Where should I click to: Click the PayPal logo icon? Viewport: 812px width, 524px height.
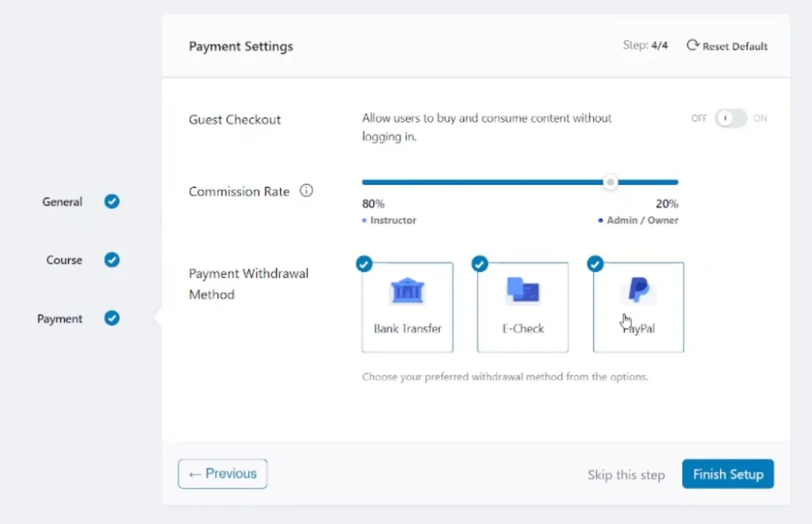(x=638, y=289)
